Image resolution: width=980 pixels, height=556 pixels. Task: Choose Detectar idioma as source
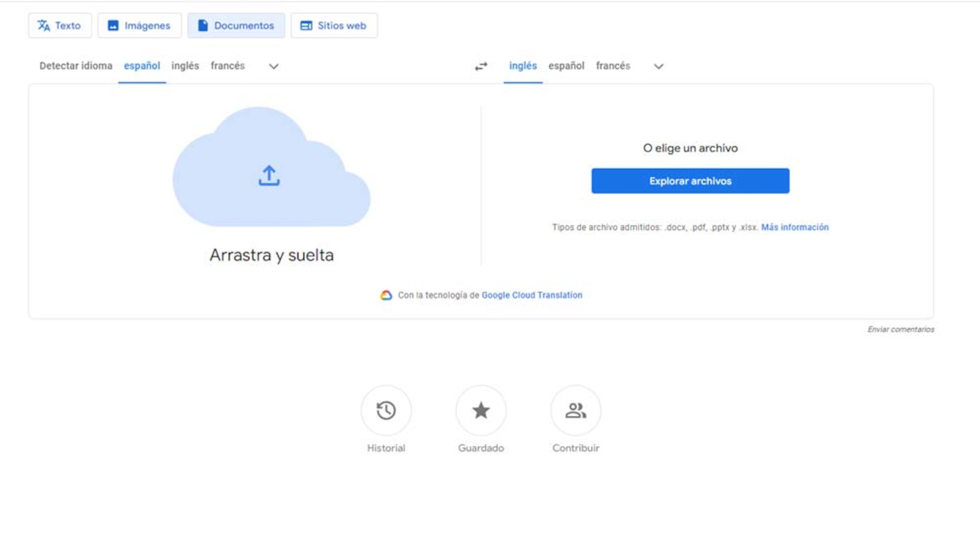[x=76, y=66]
